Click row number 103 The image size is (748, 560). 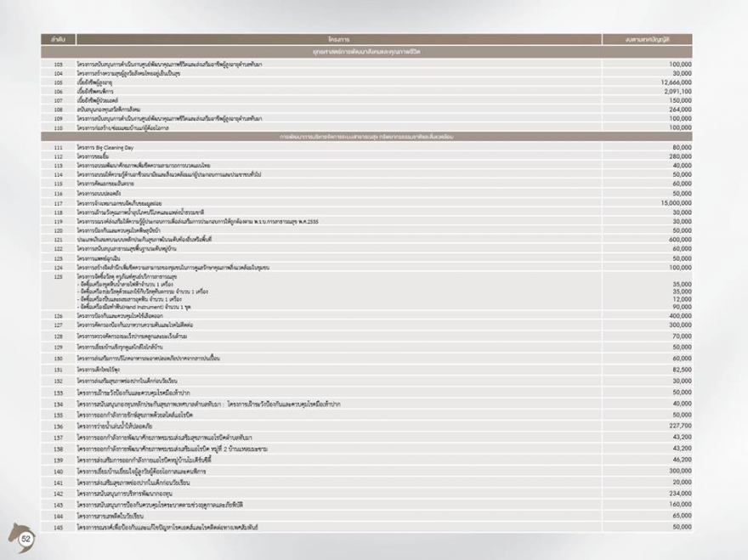pos(58,64)
